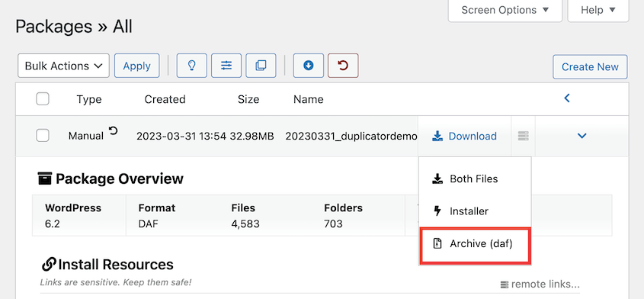Click the recovery point icon beside Manual
The width and height of the screenshot is (644, 299).
(x=114, y=131)
